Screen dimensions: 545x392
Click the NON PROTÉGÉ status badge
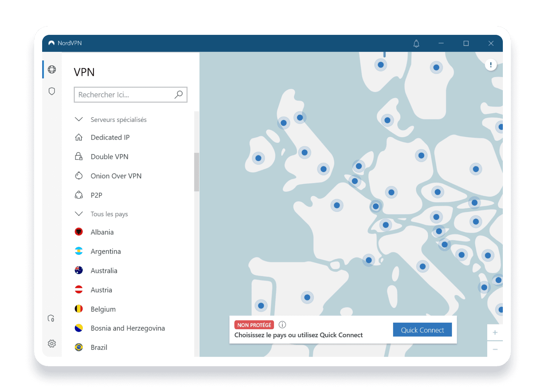[x=254, y=325]
